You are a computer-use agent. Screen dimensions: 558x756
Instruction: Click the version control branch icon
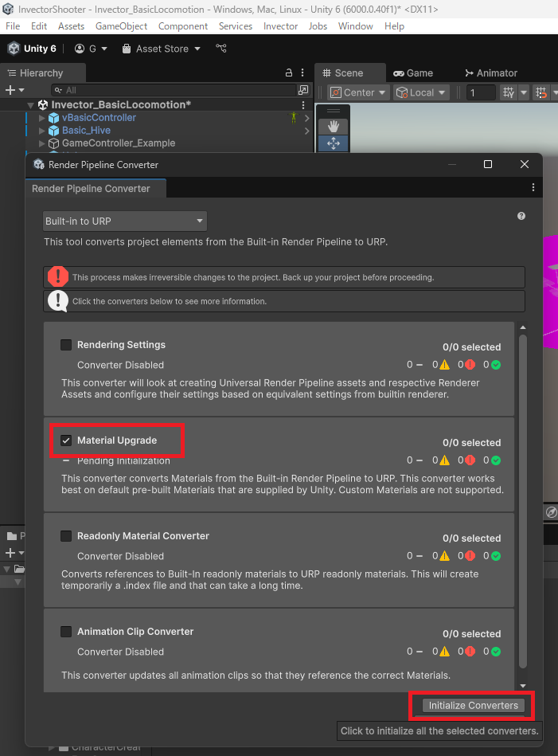(x=221, y=49)
